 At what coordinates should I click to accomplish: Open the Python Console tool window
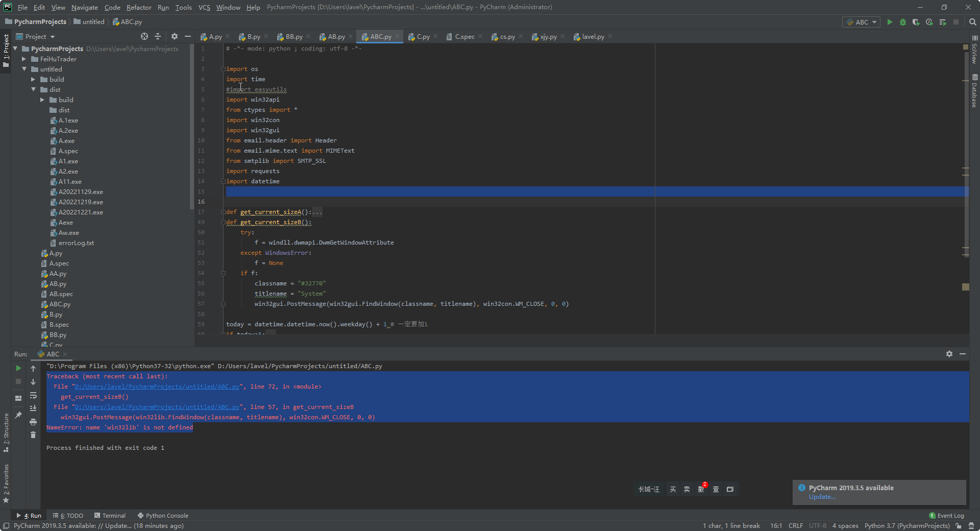point(163,516)
